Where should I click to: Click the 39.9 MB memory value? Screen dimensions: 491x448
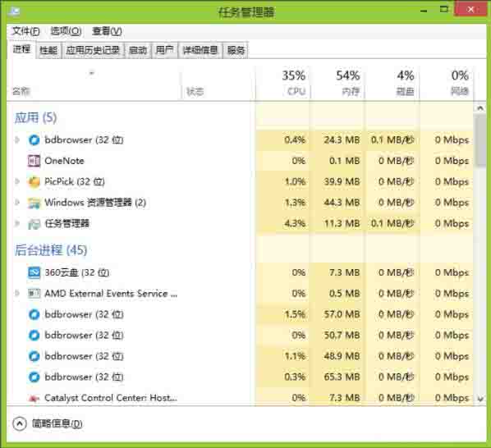pos(342,181)
